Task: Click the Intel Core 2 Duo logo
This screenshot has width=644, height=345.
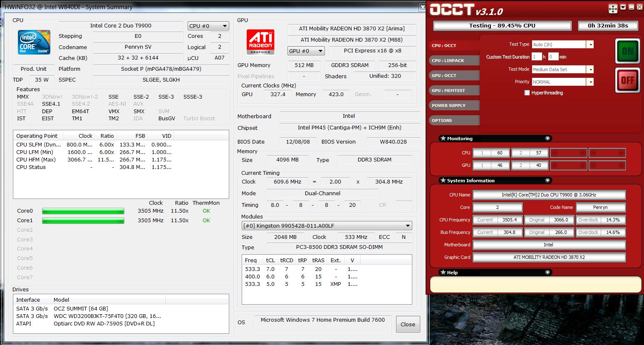Action: pos(34,42)
